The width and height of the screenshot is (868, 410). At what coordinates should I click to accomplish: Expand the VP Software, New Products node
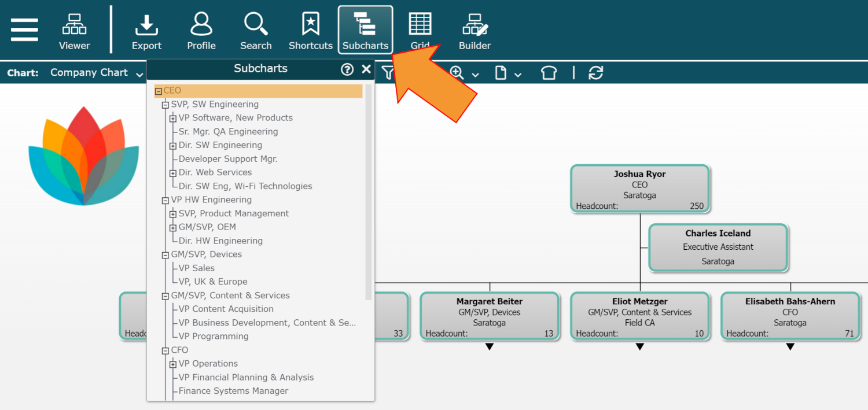173,119
